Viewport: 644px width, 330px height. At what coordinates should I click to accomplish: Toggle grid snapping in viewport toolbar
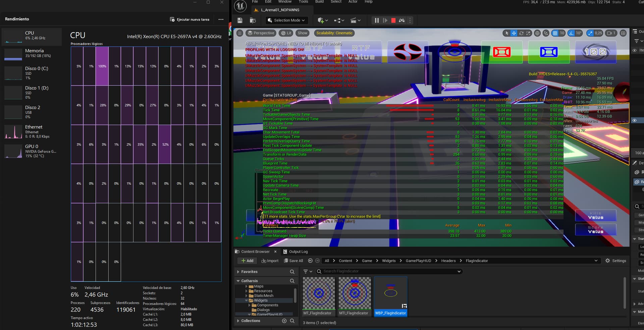(x=555, y=33)
